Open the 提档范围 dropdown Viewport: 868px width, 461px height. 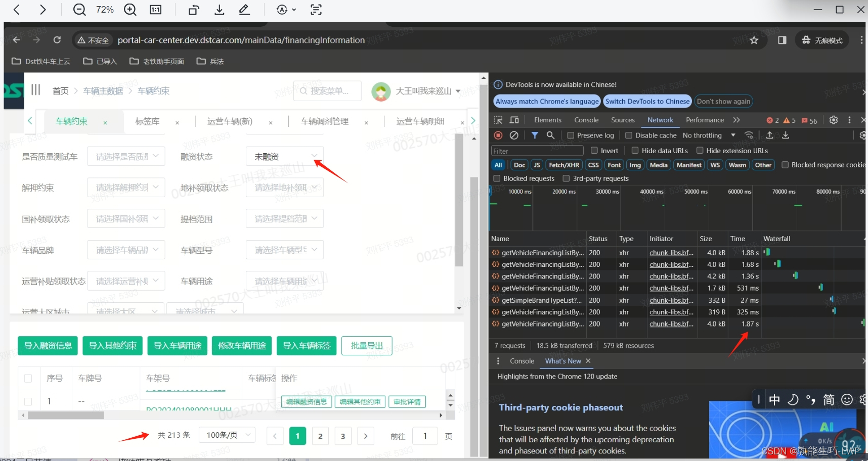tap(285, 219)
